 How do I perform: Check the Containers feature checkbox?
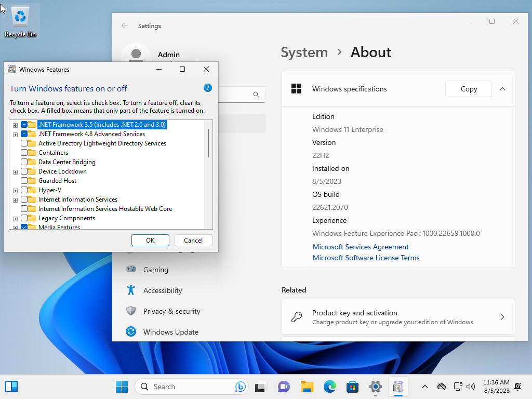click(24, 153)
